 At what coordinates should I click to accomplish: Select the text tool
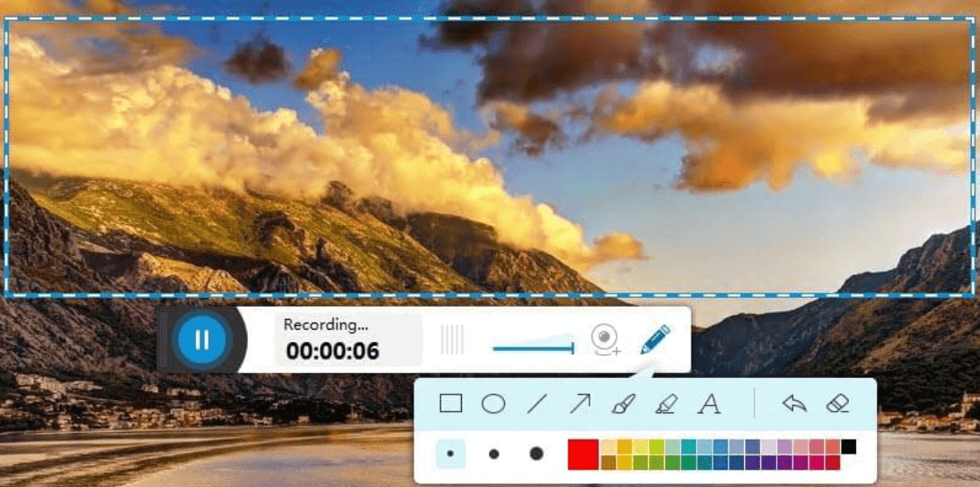709,404
